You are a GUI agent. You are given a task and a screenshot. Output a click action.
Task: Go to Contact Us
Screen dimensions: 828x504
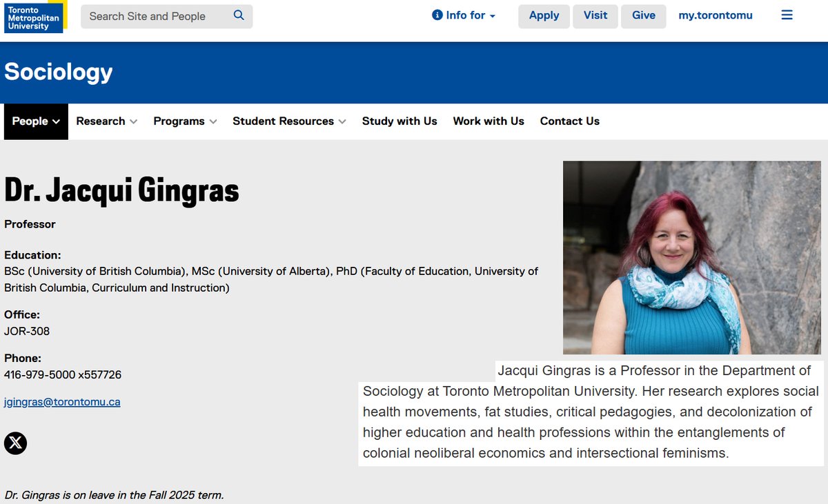(570, 121)
